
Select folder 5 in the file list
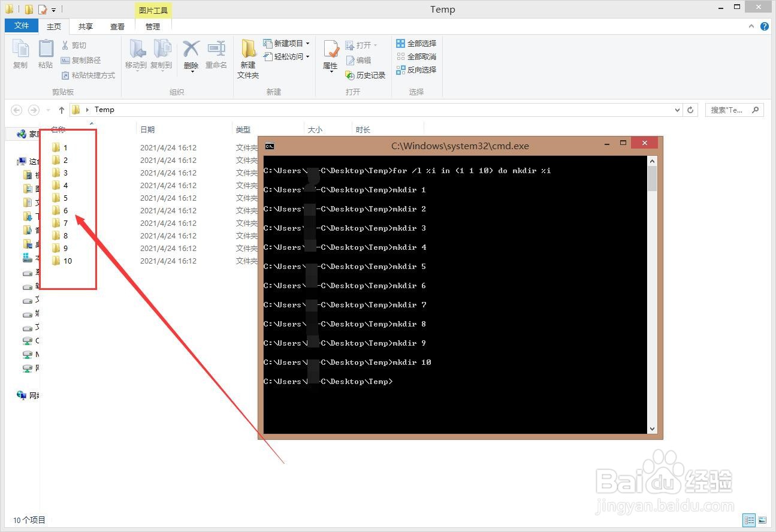click(x=59, y=198)
